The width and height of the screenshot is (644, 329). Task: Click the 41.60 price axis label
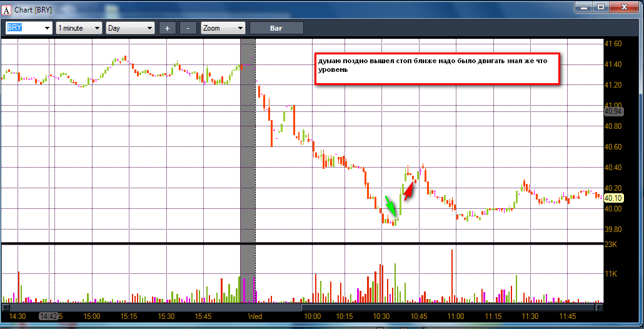click(x=613, y=44)
